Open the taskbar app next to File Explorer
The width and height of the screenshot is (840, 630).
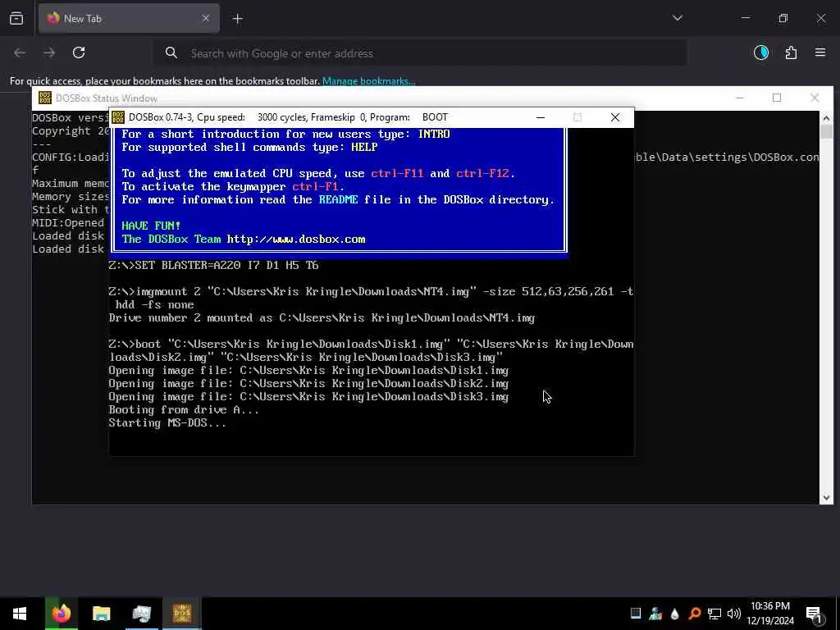coord(141,614)
